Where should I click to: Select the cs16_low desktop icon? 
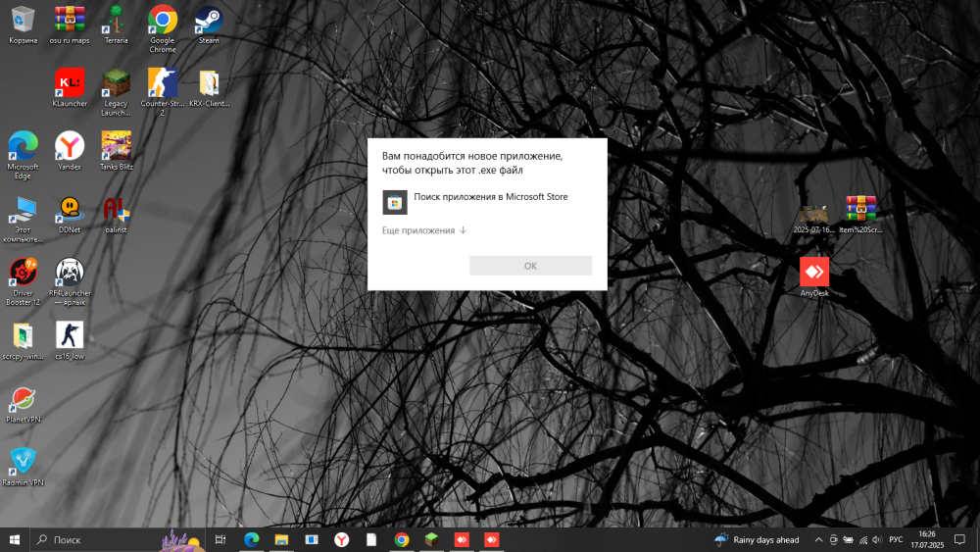tap(70, 340)
